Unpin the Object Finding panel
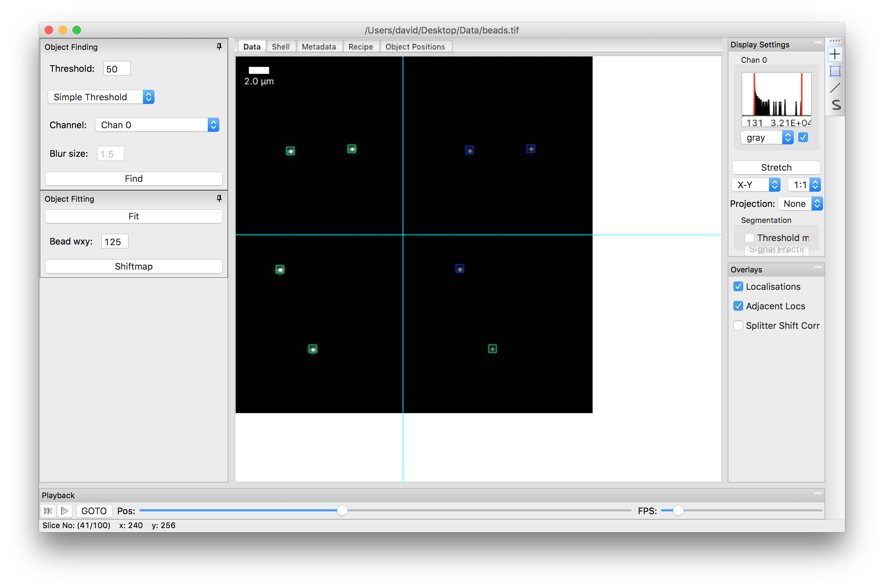884x588 pixels. click(219, 46)
